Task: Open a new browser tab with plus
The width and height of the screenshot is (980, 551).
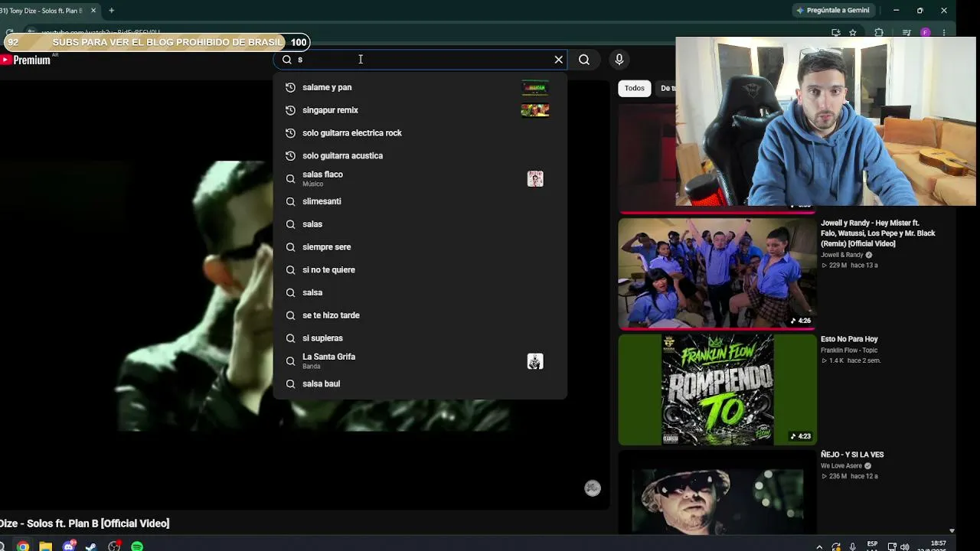Action: pyautogui.click(x=111, y=11)
